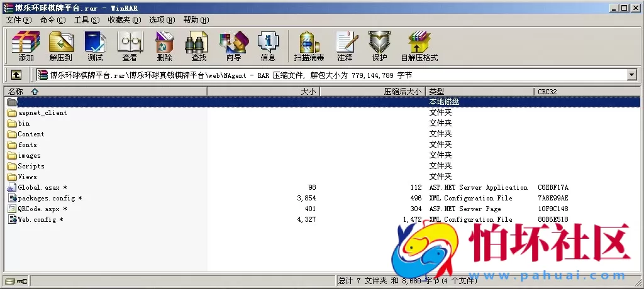Go up one folder level button
644x289 pixels.
[x=16, y=75]
